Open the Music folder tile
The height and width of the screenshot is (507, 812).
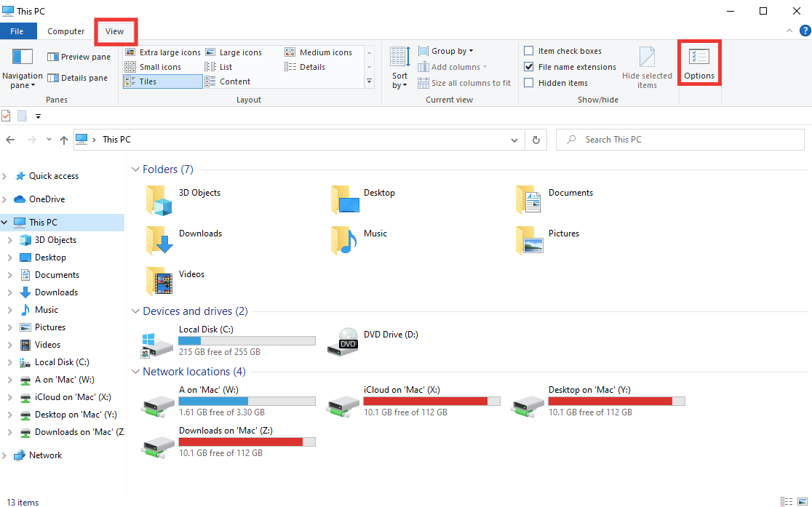pyautogui.click(x=359, y=241)
